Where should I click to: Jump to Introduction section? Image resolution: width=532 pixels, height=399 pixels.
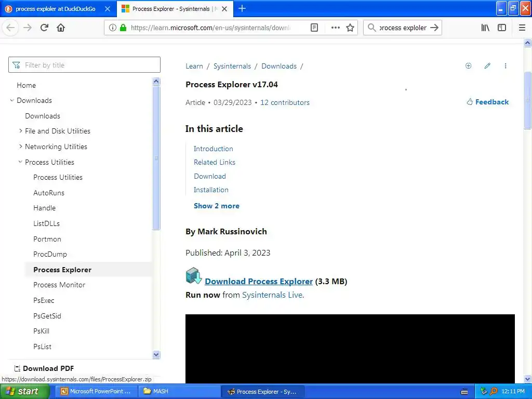tap(213, 149)
